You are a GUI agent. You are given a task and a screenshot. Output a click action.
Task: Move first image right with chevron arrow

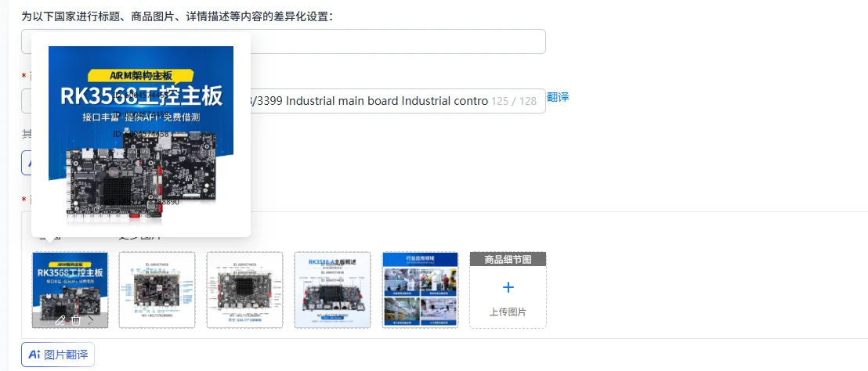coord(91,320)
